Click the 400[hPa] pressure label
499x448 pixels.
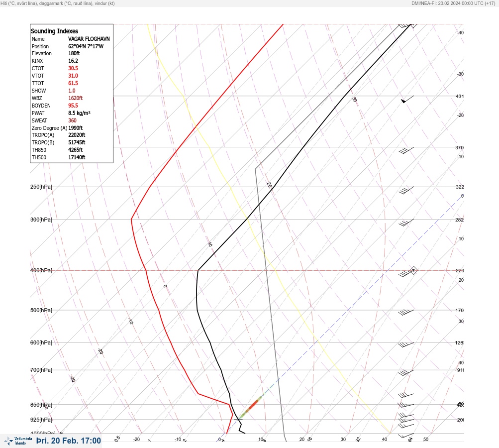coord(41,270)
